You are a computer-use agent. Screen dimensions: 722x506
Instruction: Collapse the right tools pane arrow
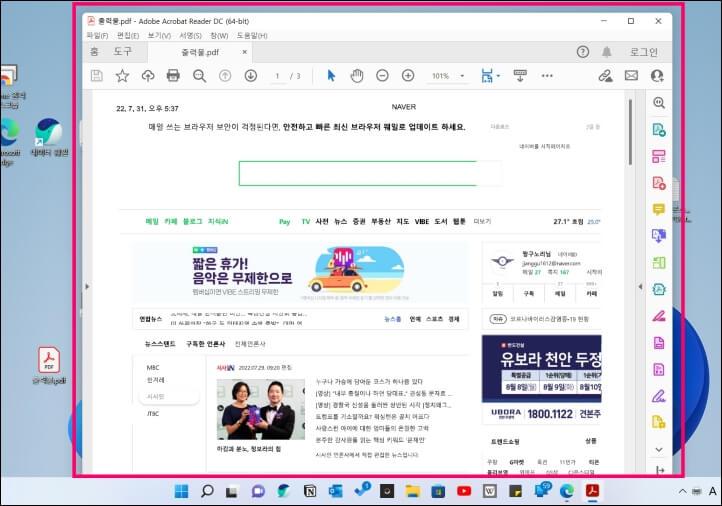[640, 286]
